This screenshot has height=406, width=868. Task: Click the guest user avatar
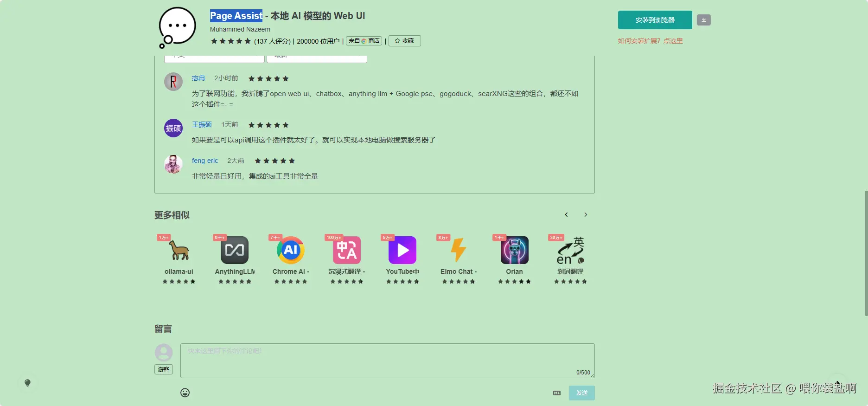[x=164, y=353]
